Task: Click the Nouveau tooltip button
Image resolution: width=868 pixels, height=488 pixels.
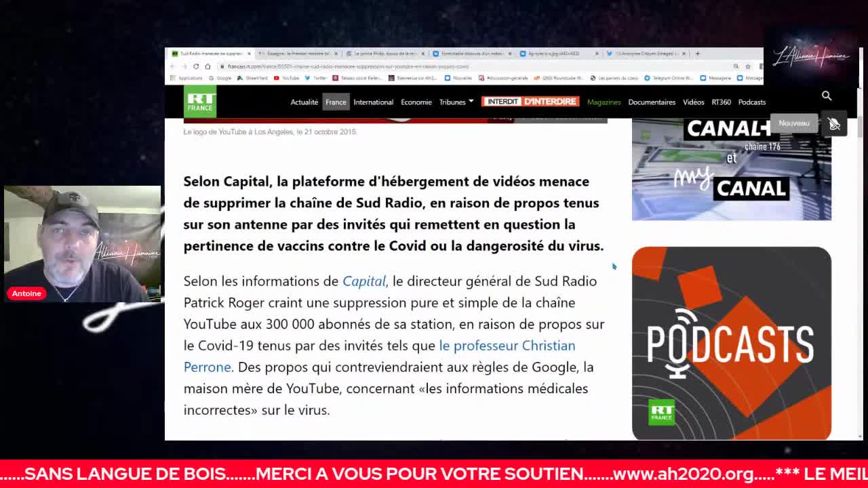Action: tap(794, 123)
